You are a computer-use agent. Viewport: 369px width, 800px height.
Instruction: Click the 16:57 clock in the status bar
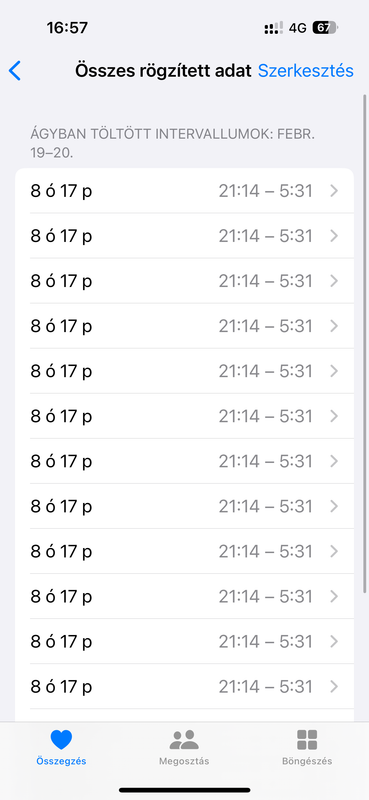[x=67, y=28]
